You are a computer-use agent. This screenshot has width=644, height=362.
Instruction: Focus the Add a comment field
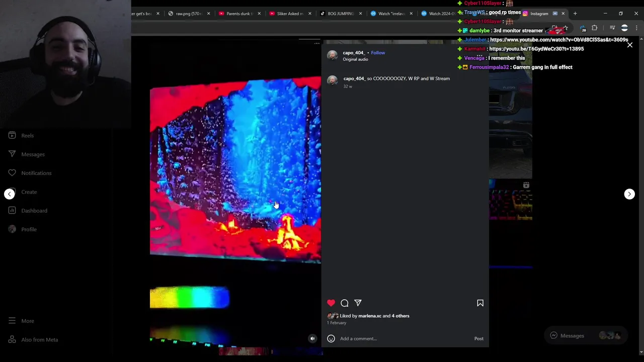[405, 339]
